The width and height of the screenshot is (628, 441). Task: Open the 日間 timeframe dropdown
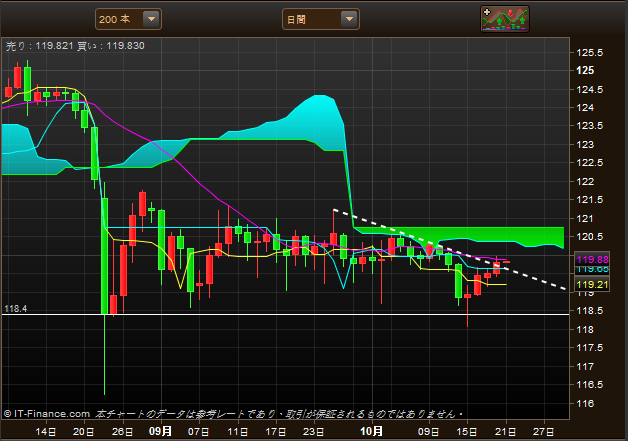point(321,19)
